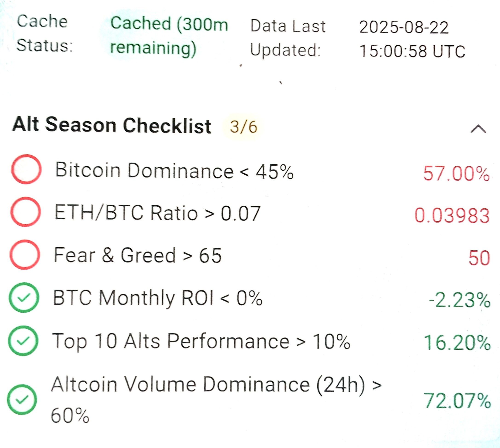This screenshot has height=448, width=500.
Task: Open the Alt Season Checklist heading
Action: pyautogui.click(x=112, y=125)
